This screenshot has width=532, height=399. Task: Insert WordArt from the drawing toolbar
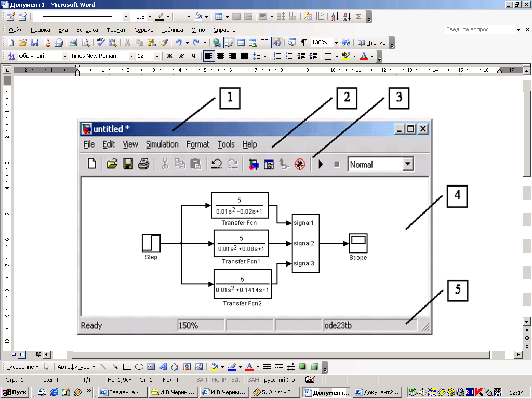(163, 367)
